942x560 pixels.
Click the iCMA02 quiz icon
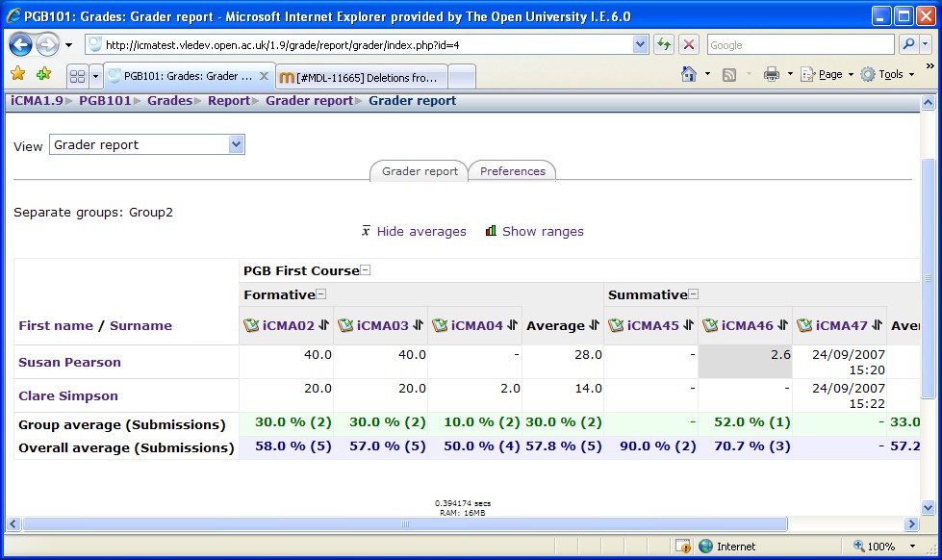[250, 325]
